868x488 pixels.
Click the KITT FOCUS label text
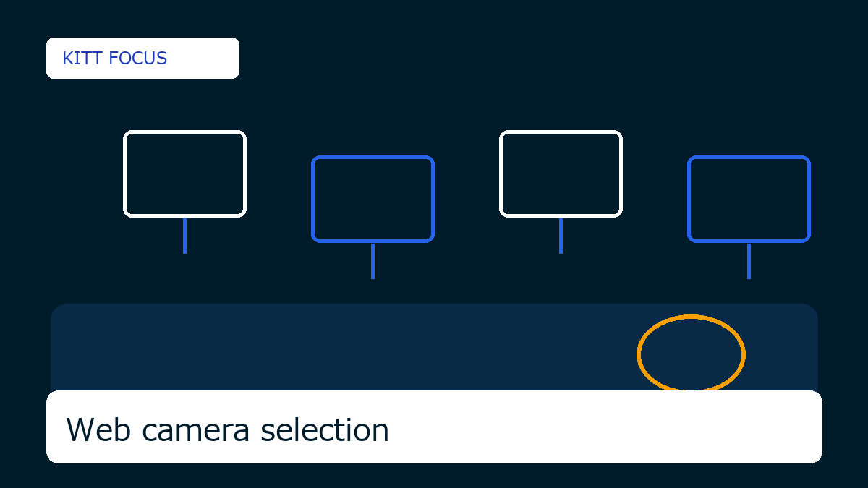pyautogui.click(x=114, y=59)
